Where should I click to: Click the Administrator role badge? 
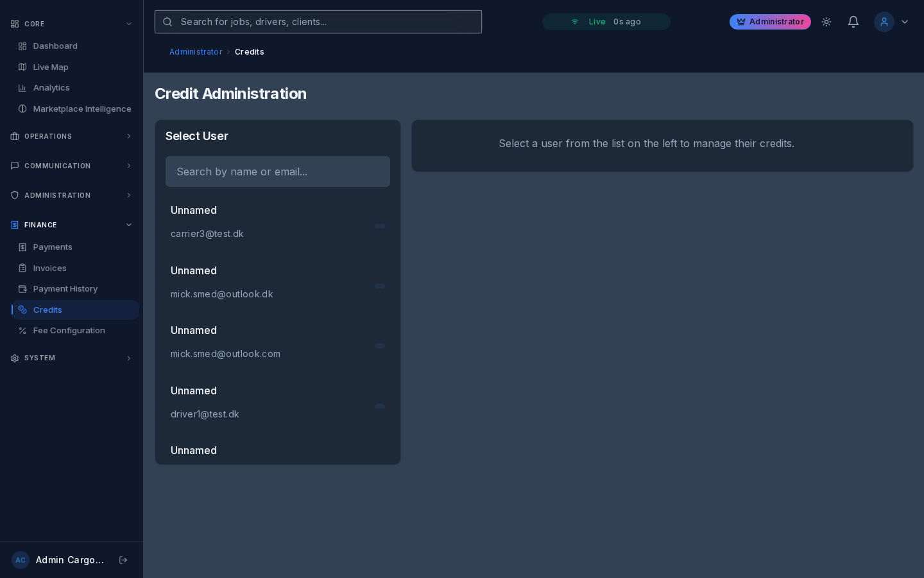770,22
